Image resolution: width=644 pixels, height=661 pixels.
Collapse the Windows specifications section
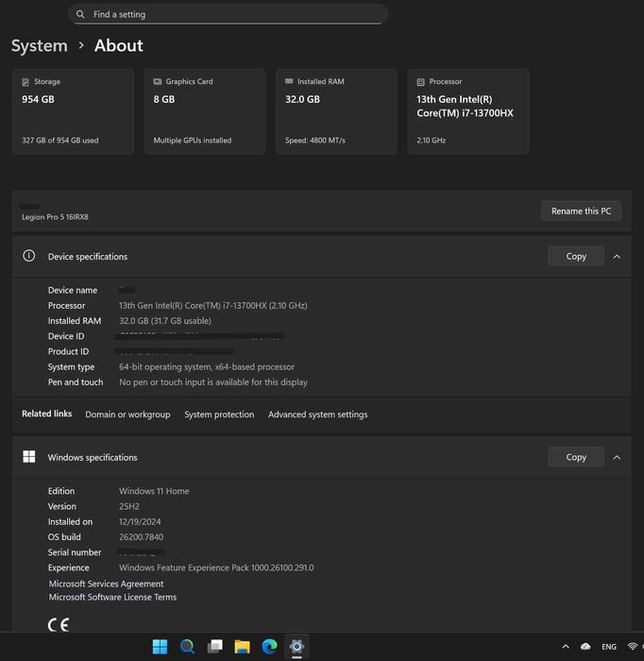click(x=617, y=457)
